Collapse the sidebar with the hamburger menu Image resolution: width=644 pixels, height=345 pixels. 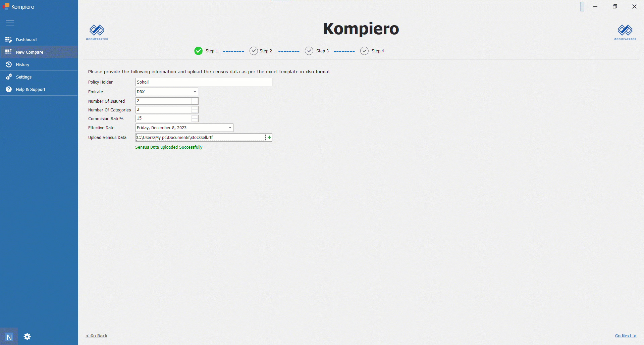(10, 23)
